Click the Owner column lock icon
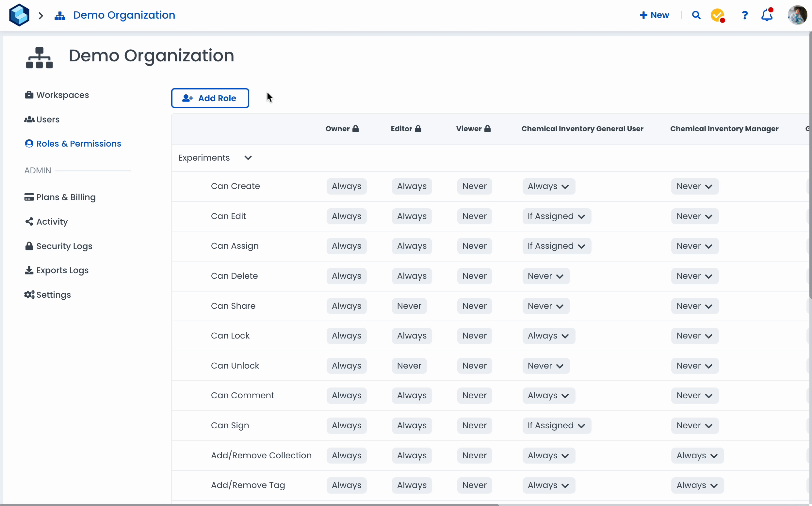 356,129
